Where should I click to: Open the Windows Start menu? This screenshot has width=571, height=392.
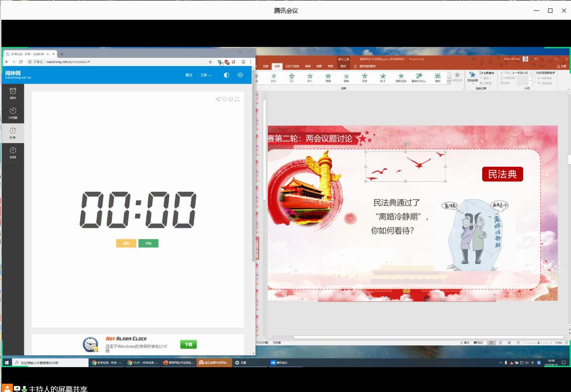(x=7, y=363)
